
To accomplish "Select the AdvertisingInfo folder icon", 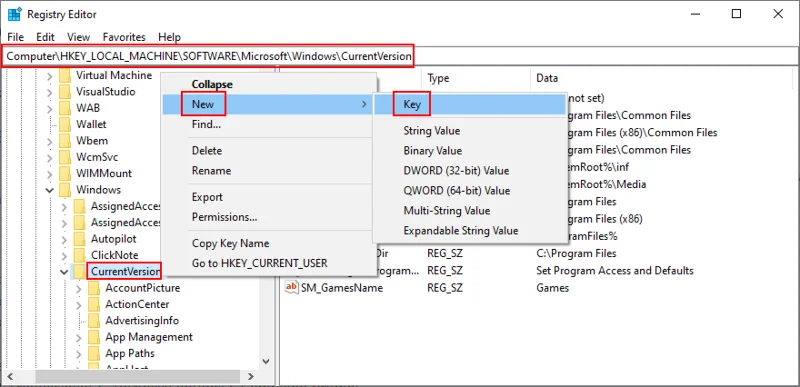I will tap(93, 321).
